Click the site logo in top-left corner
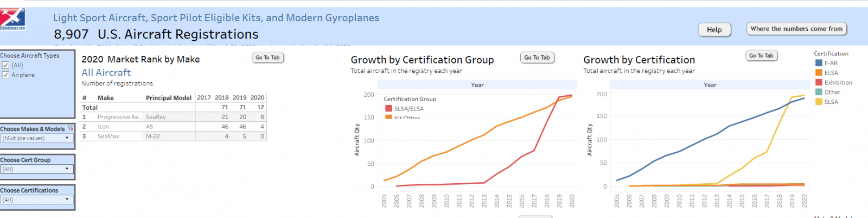868x218 pixels. pos(12,18)
